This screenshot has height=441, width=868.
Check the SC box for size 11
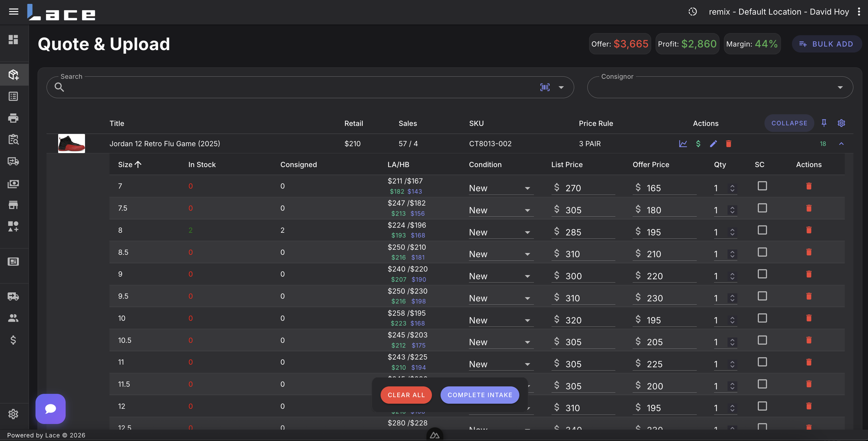click(762, 362)
